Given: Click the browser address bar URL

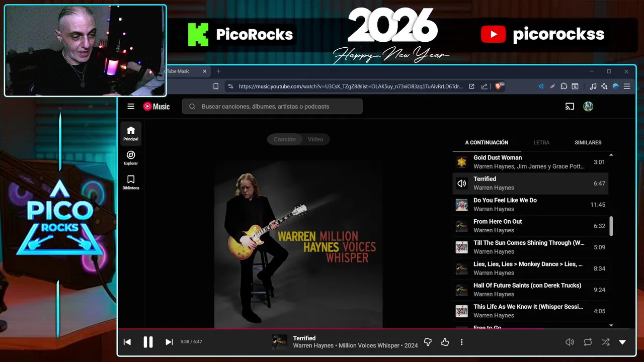Looking at the screenshot, I should pos(351,86).
